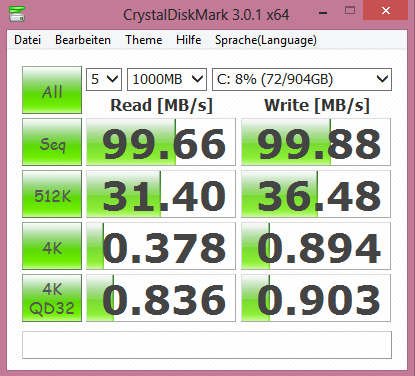Open the Hilfe menu

(x=189, y=40)
